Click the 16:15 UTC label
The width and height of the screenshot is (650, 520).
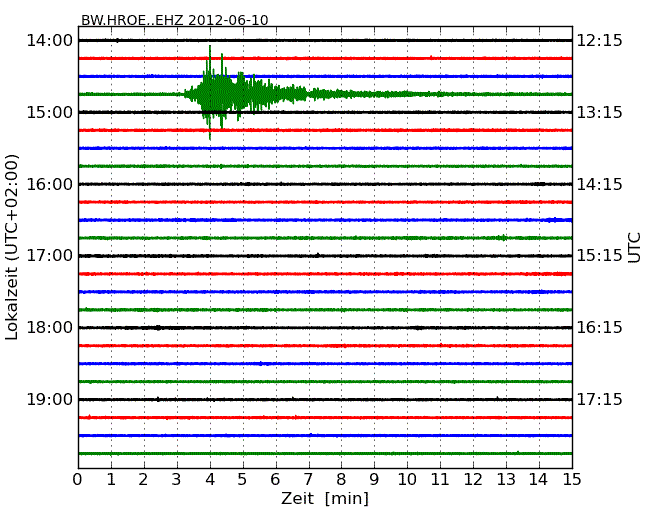pyautogui.click(x=600, y=328)
